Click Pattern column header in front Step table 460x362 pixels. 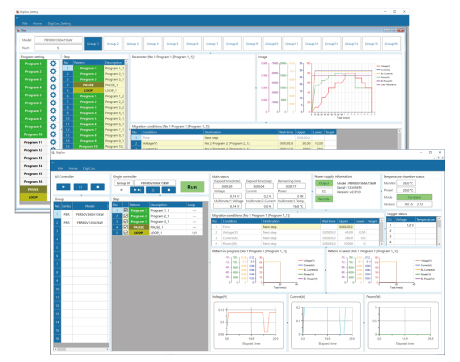click(x=138, y=205)
